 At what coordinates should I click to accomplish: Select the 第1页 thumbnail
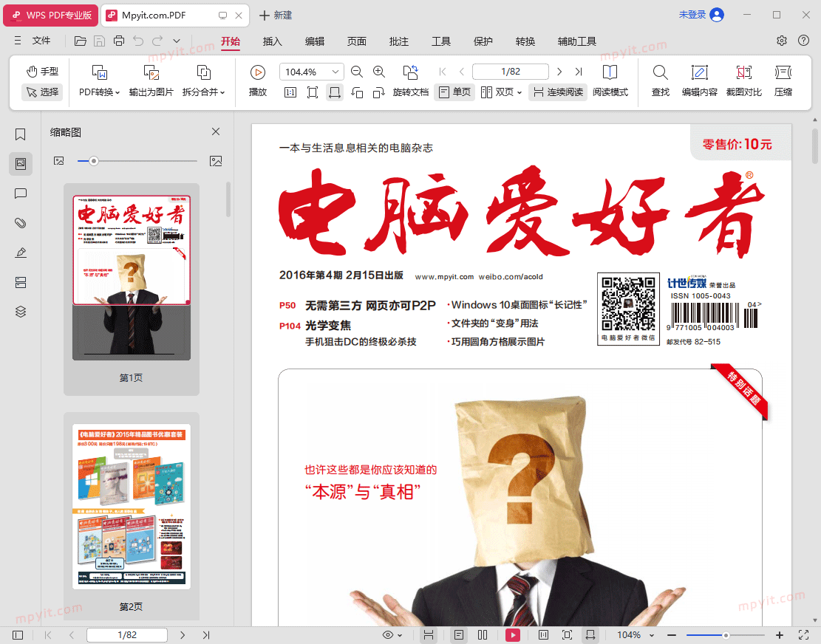click(x=132, y=290)
